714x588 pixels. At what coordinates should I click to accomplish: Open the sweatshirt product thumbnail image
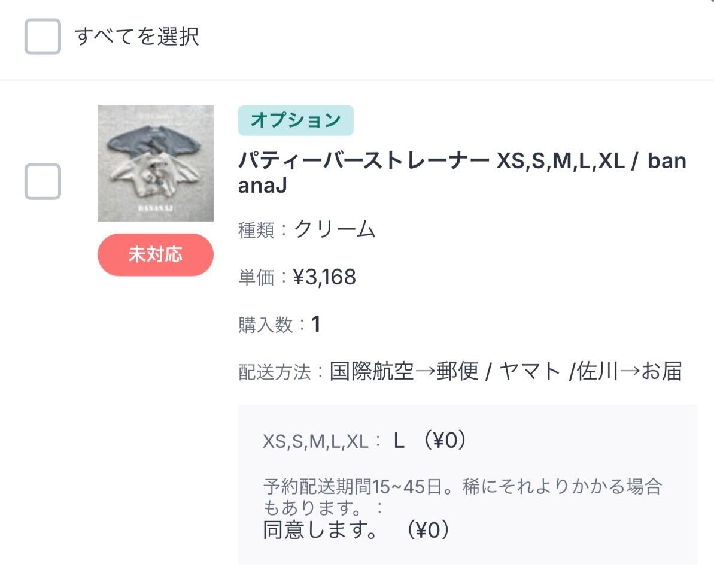coord(156,163)
